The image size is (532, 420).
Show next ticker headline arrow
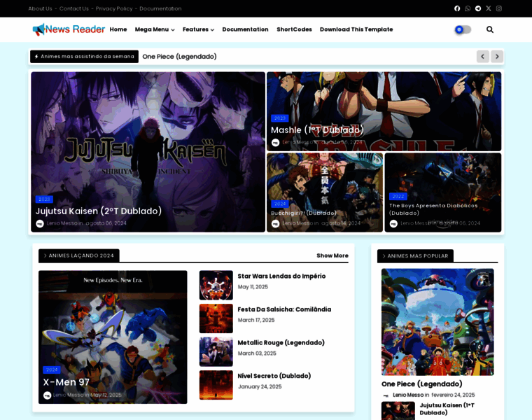(497, 57)
